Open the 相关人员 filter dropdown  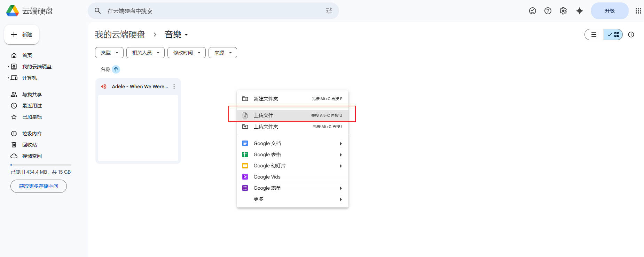(x=146, y=53)
